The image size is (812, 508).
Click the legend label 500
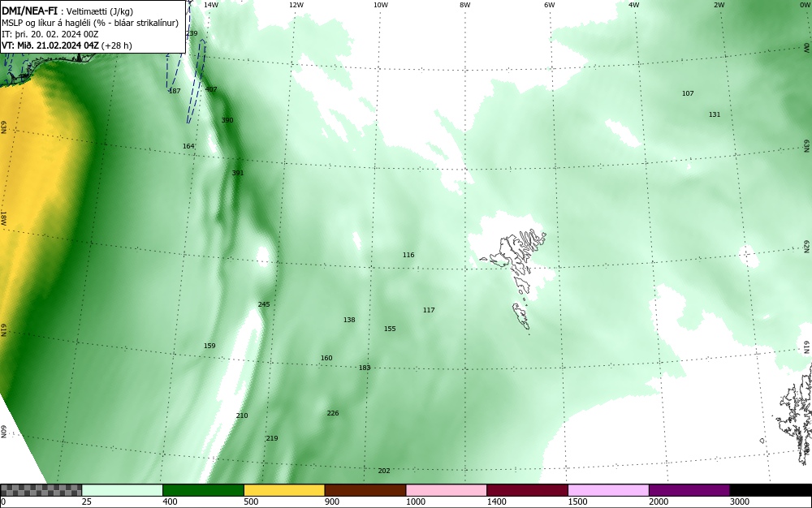pyautogui.click(x=251, y=502)
